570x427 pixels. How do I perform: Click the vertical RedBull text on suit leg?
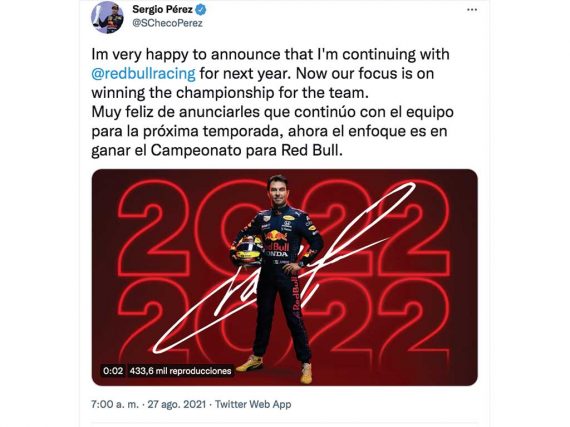click(x=295, y=297)
